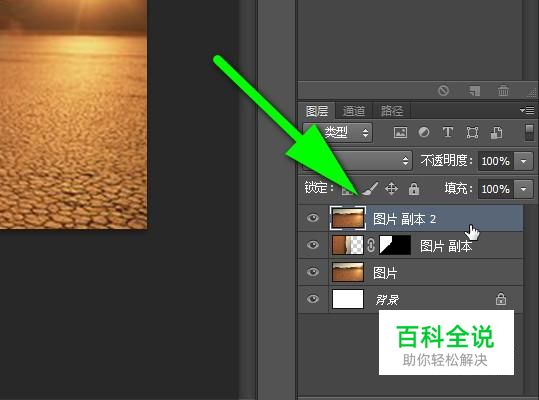Filter layers by pixel image type

(x=400, y=132)
